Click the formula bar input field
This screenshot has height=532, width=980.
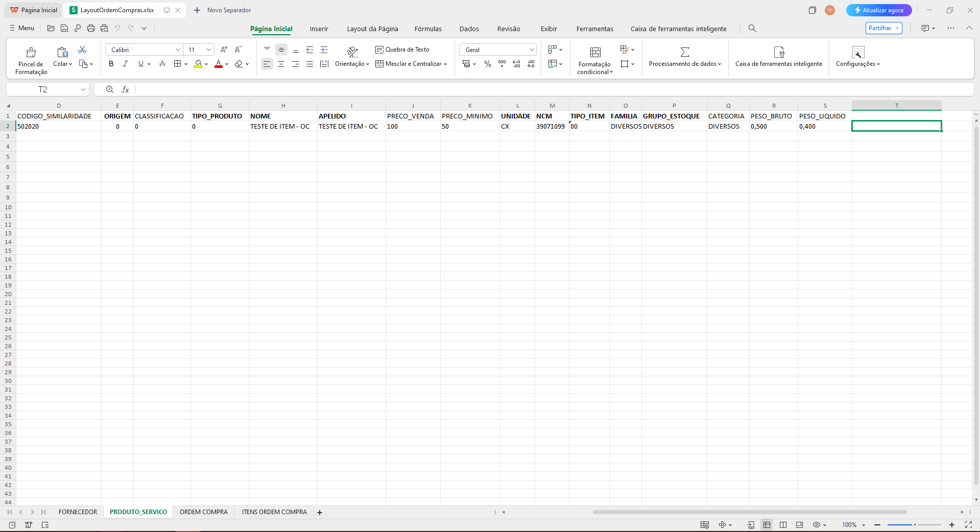tap(554, 89)
